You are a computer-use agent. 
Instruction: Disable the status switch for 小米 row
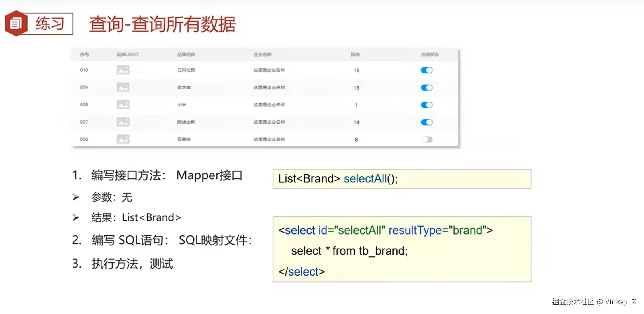click(x=426, y=105)
